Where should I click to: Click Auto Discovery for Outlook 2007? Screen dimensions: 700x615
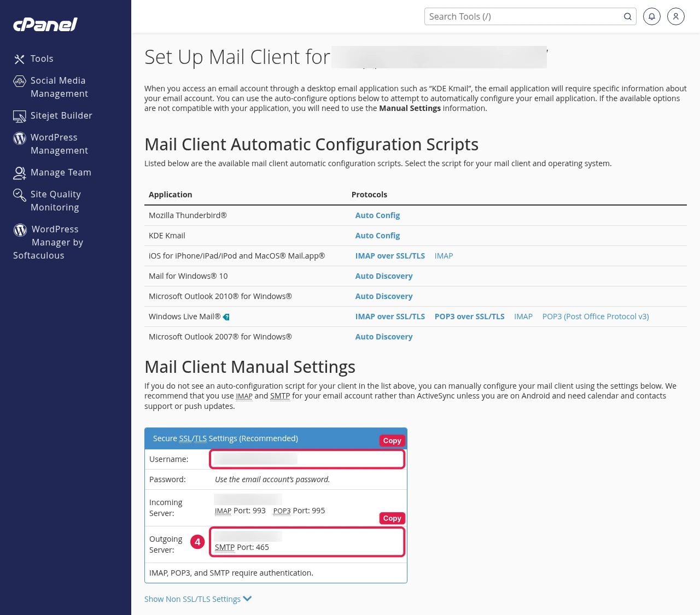point(384,337)
